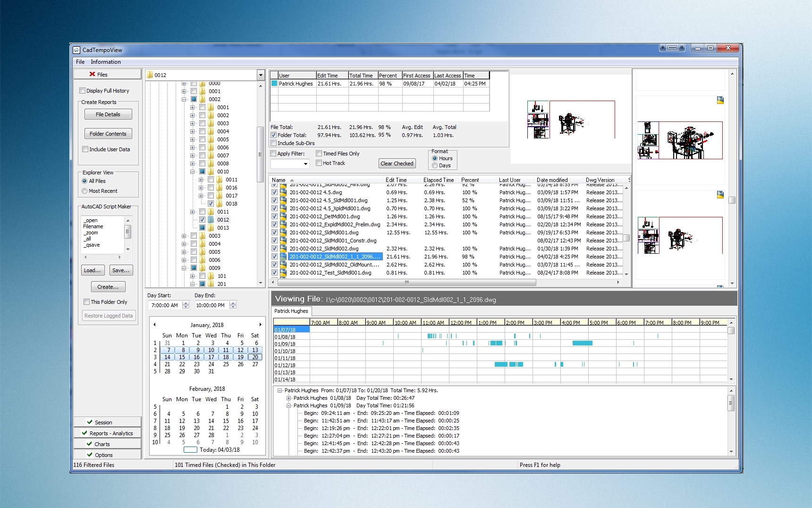Uncheck the Folder Total checkbox

[x=273, y=135]
